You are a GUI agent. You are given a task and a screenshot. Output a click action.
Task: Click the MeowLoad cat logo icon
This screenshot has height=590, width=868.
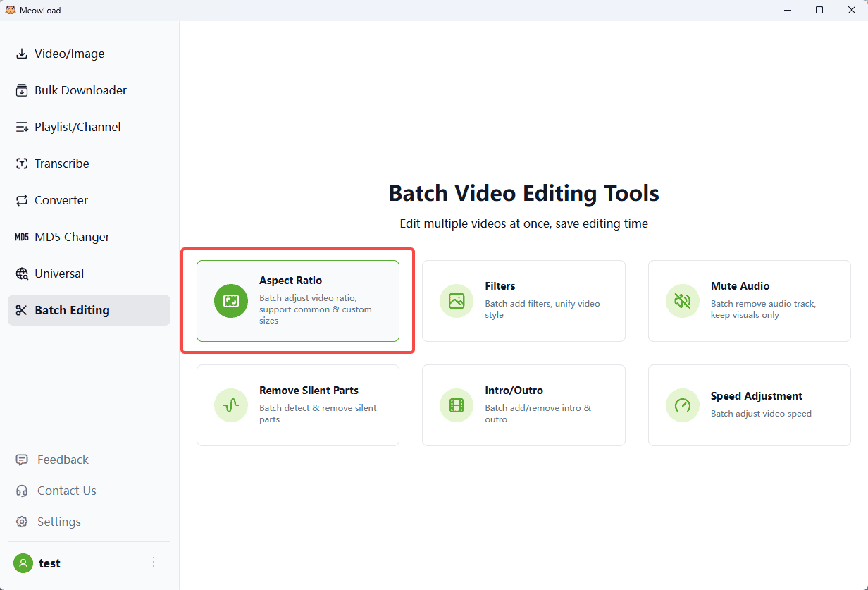click(11, 10)
